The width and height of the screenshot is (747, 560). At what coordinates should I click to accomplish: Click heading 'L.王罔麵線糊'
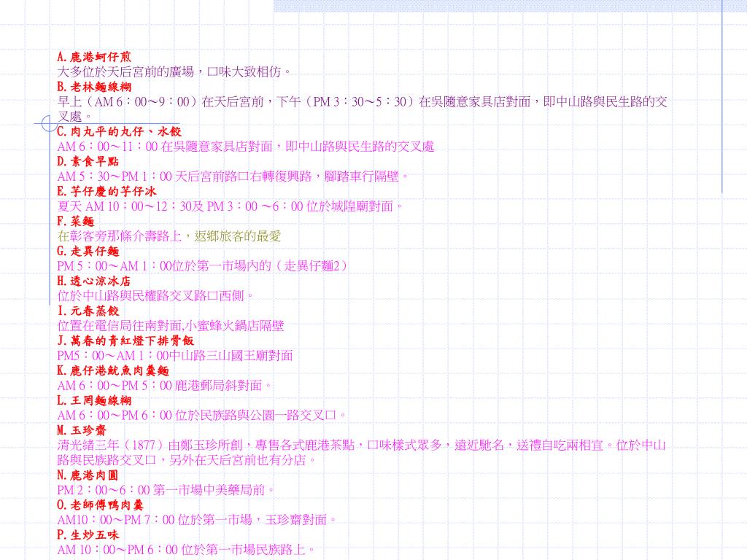[x=94, y=400]
